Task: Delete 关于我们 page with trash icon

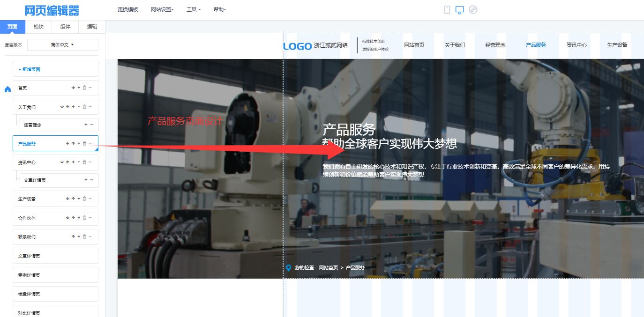Action: click(x=84, y=107)
